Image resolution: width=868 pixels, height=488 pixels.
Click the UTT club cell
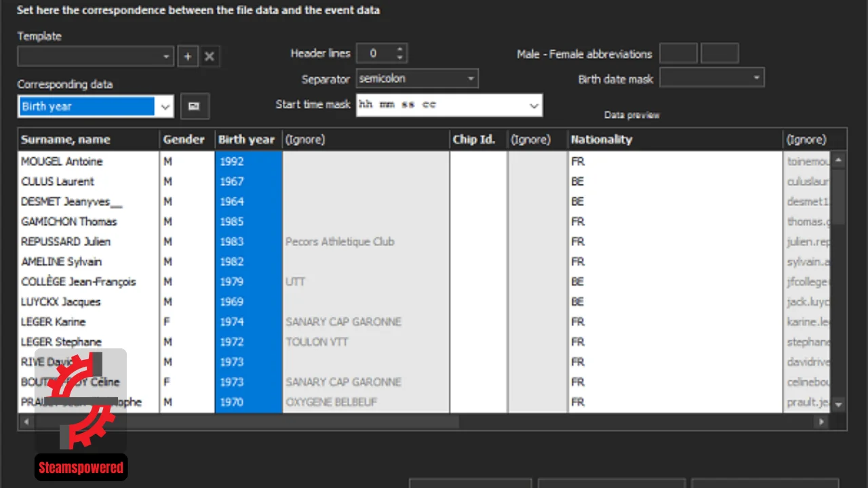[x=366, y=281]
